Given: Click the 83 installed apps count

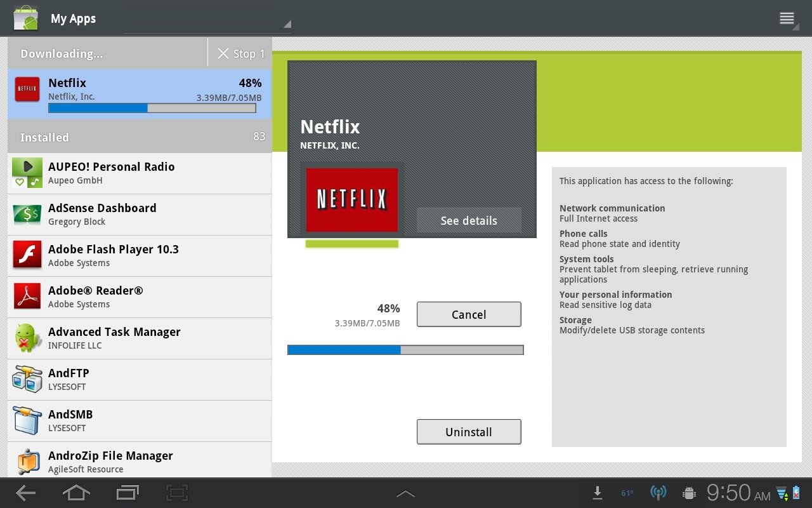Looking at the screenshot, I should point(259,136).
